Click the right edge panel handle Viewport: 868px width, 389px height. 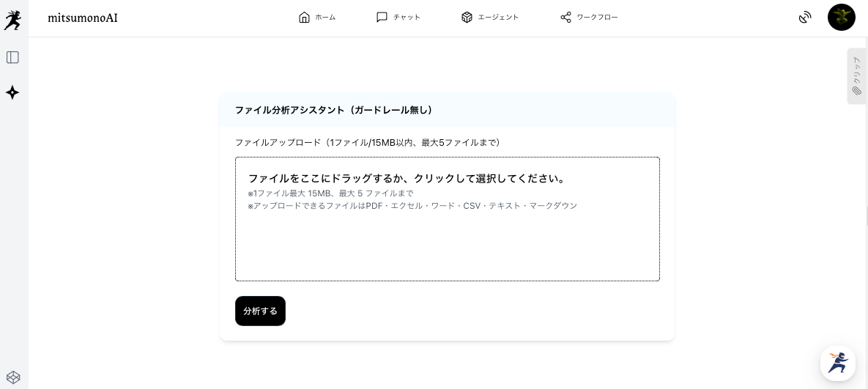click(867, 216)
